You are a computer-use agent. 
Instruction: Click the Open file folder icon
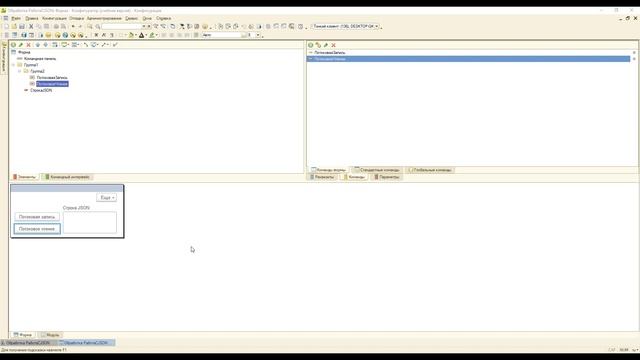[14, 27]
